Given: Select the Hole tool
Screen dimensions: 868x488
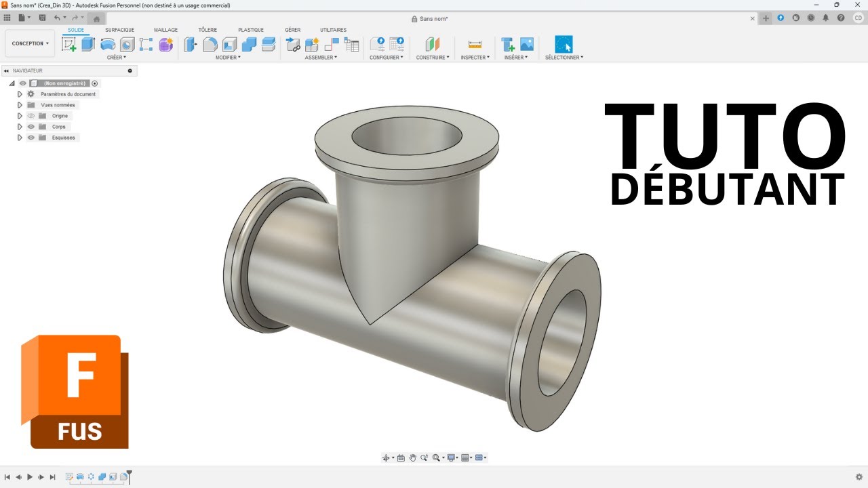Looking at the screenshot, I should tap(126, 44).
